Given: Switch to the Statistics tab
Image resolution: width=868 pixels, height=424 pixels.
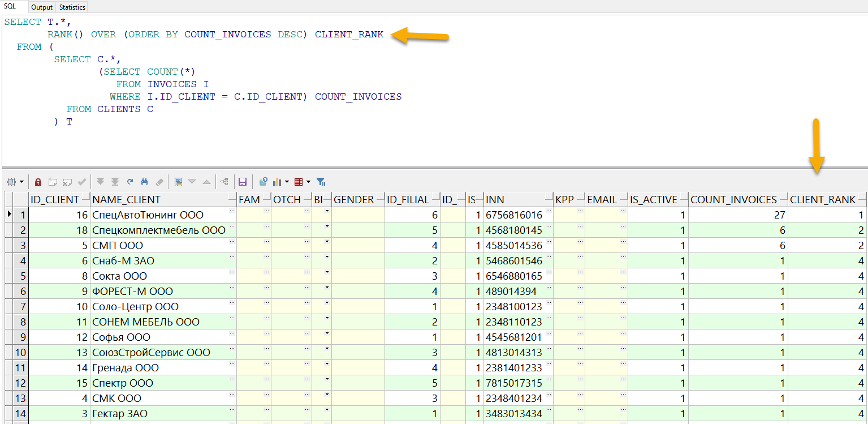Looking at the screenshot, I should click(x=71, y=7).
